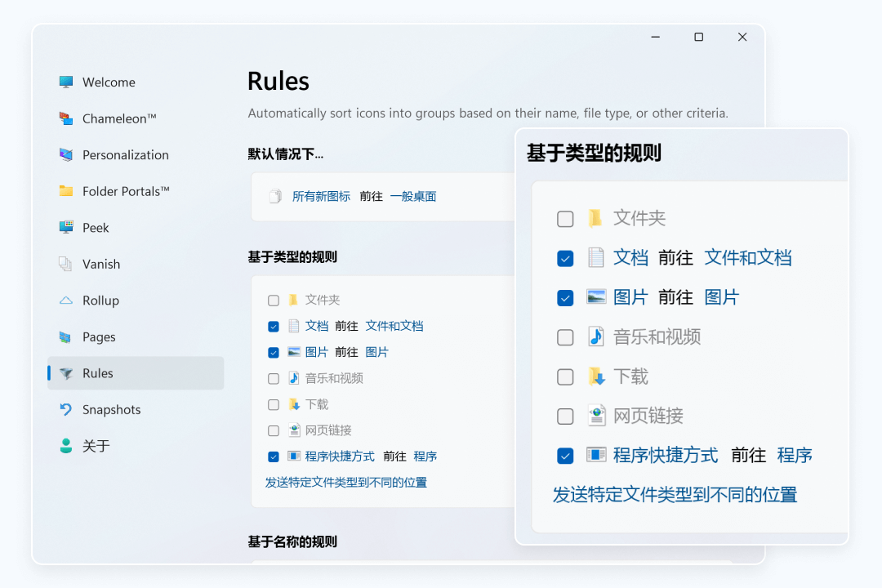Change the 一般桌面 default destination
The width and height of the screenshot is (882, 588).
(x=412, y=197)
